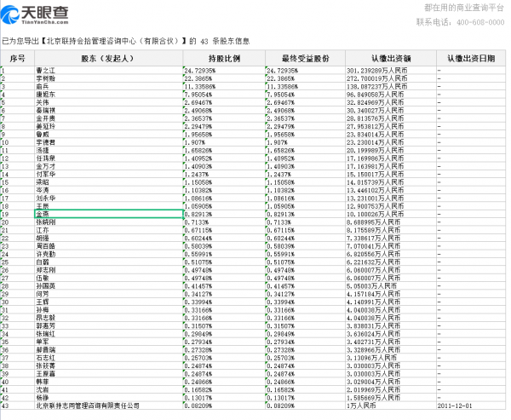Select shareholder cell 杨静

click(x=108, y=398)
